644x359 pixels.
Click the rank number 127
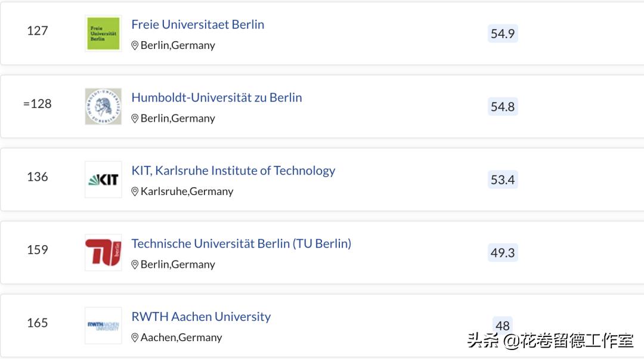38,31
